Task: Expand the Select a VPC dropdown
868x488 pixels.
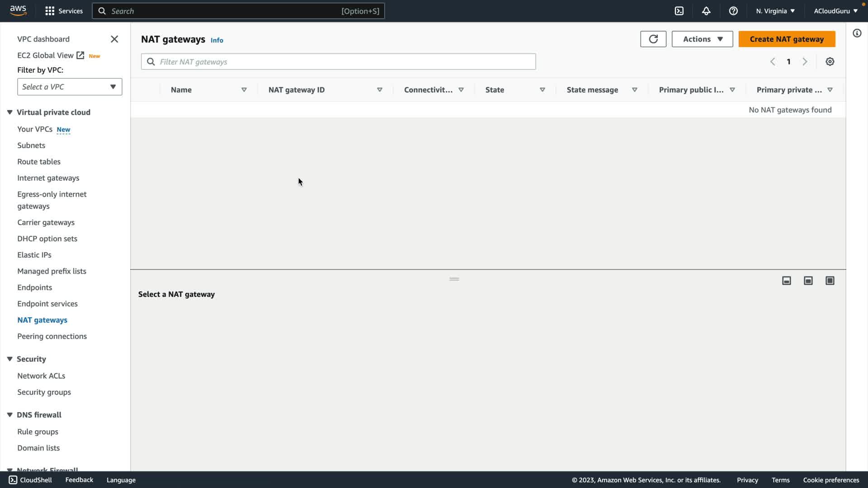Action: coord(70,87)
